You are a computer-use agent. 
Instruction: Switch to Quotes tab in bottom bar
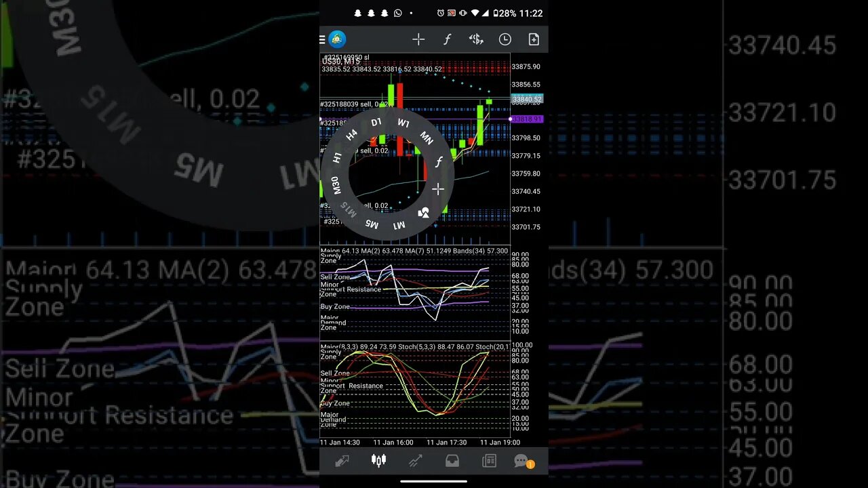[342, 461]
